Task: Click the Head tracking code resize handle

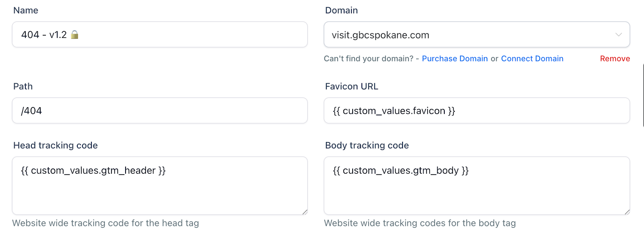Action: 305,212
